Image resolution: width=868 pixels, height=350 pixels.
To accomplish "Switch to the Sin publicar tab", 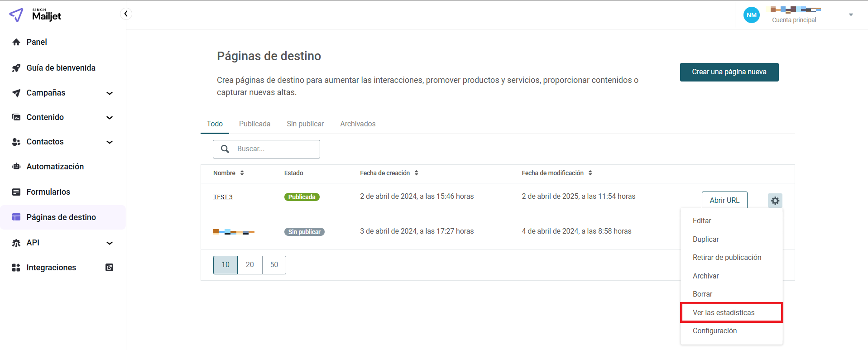I will [x=305, y=124].
